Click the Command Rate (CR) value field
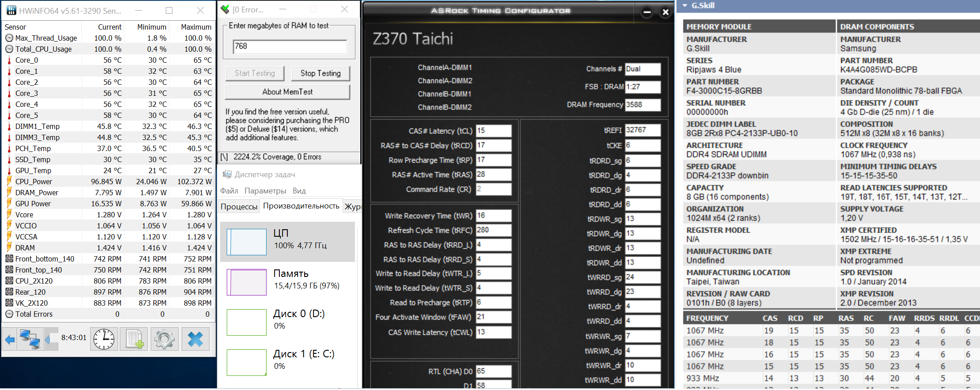The image size is (980, 390). pyautogui.click(x=494, y=189)
